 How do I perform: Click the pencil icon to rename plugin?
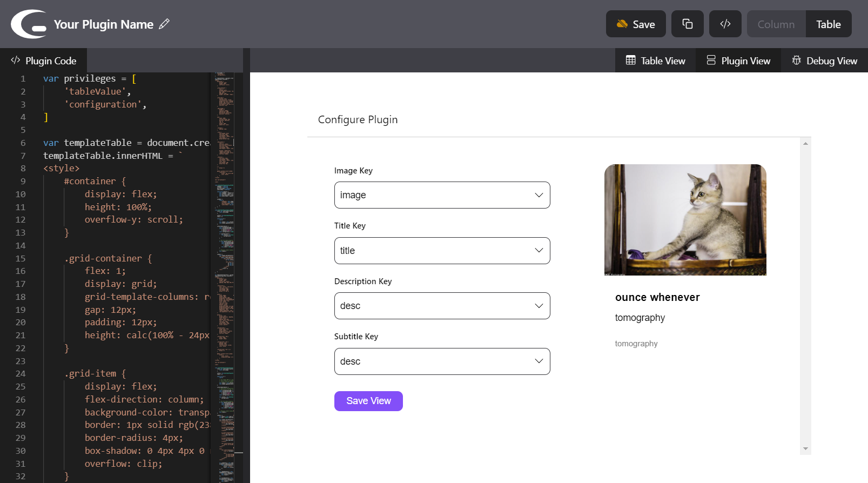pos(164,24)
